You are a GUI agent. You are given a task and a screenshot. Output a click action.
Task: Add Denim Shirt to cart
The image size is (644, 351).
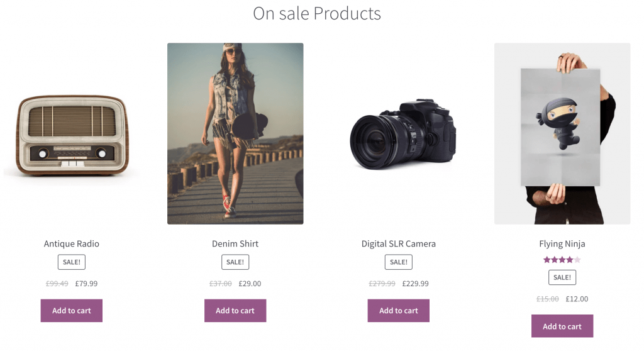point(235,311)
